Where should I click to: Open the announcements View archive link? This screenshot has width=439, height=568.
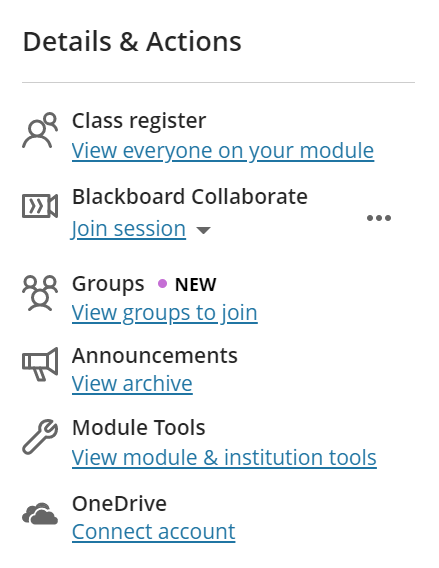point(132,384)
